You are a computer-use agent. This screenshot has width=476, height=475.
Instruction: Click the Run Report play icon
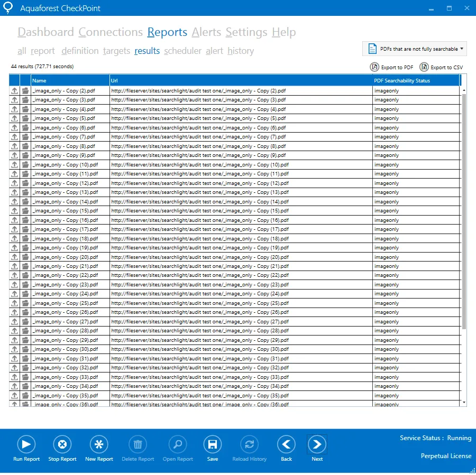pyautogui.click(x=26, y=444)
